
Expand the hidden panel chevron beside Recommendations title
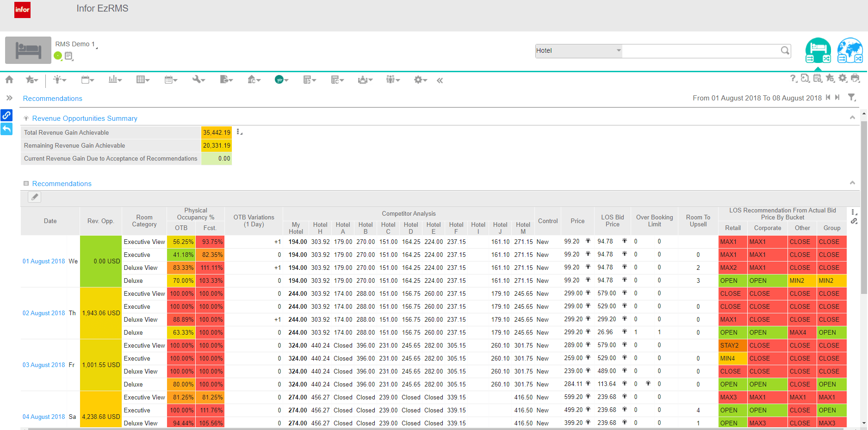click(x=9, y=98)
